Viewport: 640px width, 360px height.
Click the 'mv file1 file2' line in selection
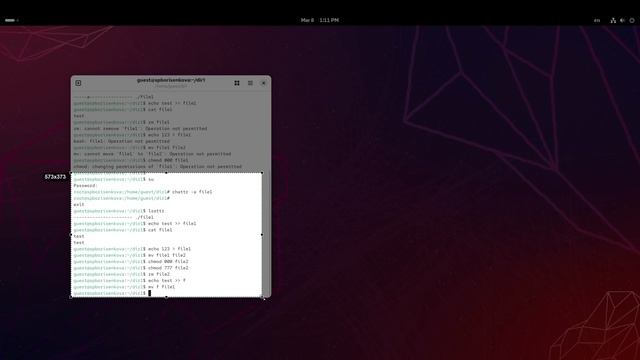point(130,256)
